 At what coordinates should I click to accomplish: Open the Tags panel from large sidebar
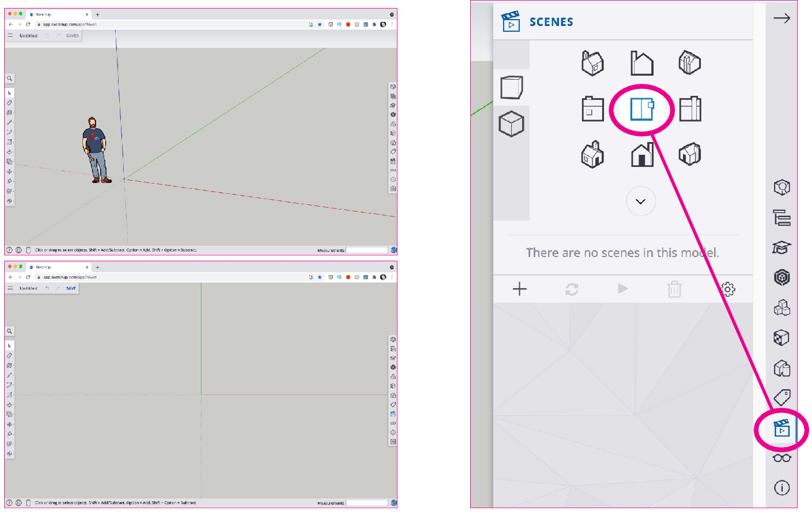coord(782,397)
